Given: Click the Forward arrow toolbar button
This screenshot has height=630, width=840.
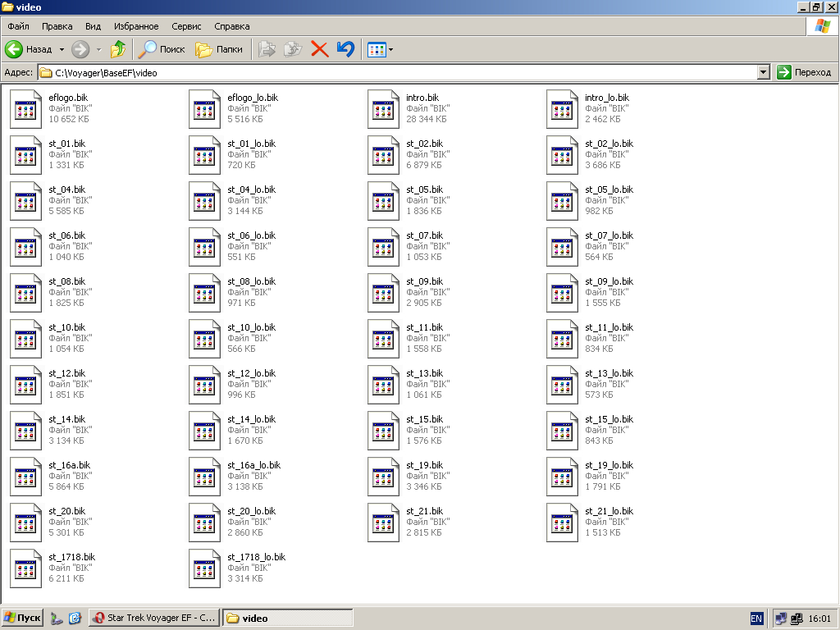Looking at the screenshot, I should tap(80, 49).
